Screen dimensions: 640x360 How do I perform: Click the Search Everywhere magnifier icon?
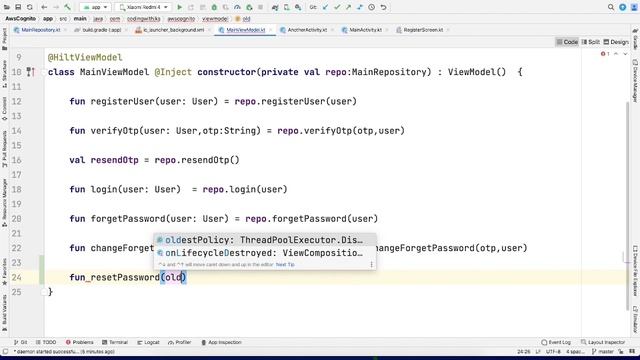click(x=611, y=7)
